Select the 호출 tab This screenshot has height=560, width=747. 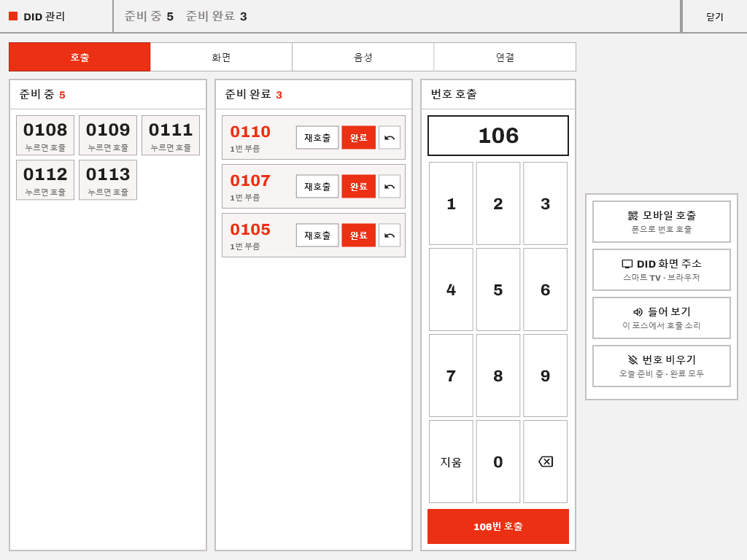coord(80,57)
